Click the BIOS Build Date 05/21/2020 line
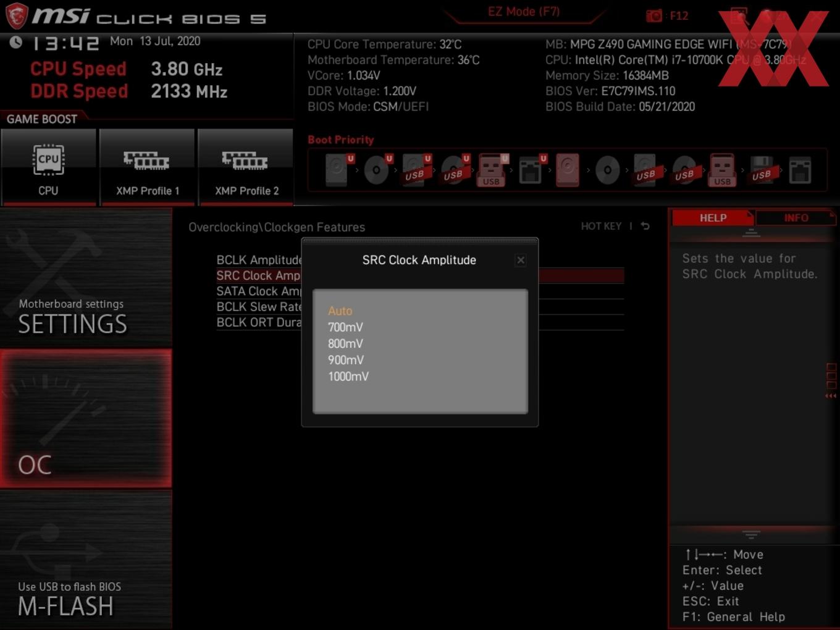840x630 pixels. [x=620, y=107]
